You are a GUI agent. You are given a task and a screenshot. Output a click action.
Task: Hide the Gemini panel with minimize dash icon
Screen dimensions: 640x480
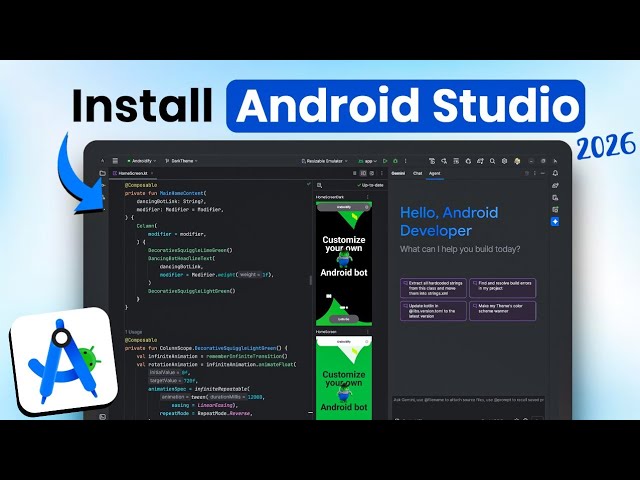point(543,173)
